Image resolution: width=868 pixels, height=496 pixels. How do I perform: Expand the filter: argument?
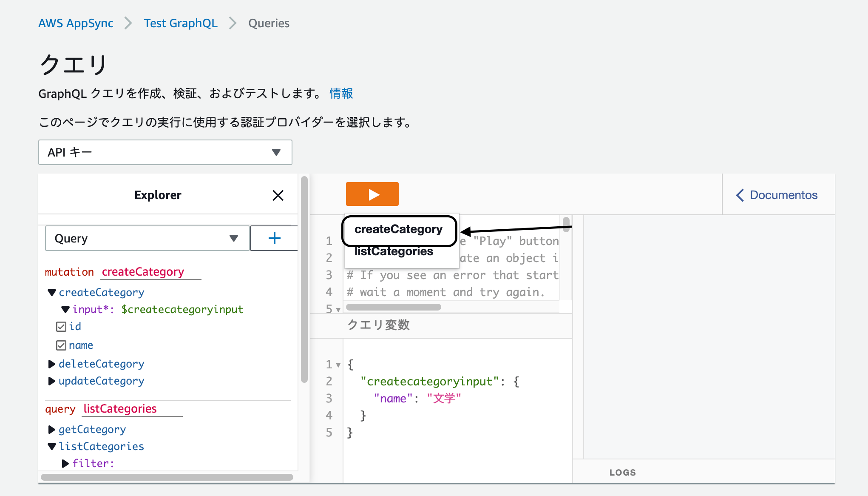point(65,464)
